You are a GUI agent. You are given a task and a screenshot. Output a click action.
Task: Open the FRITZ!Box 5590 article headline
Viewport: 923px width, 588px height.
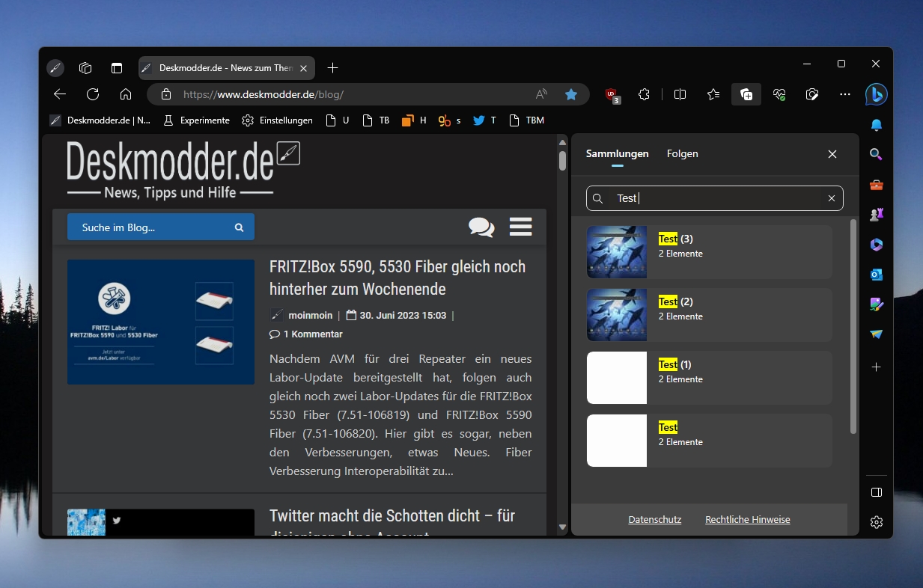pyautogui.click(x=397, y=278)
